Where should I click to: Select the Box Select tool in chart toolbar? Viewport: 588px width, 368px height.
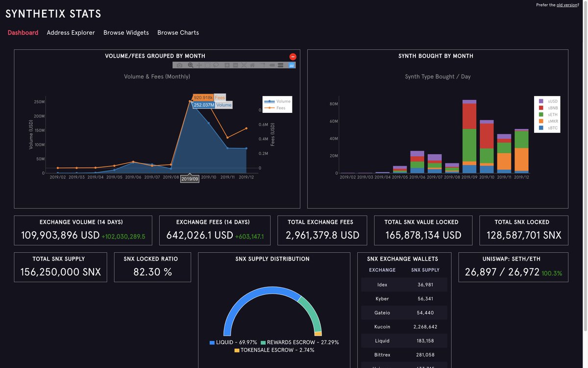tap(207, 65)
